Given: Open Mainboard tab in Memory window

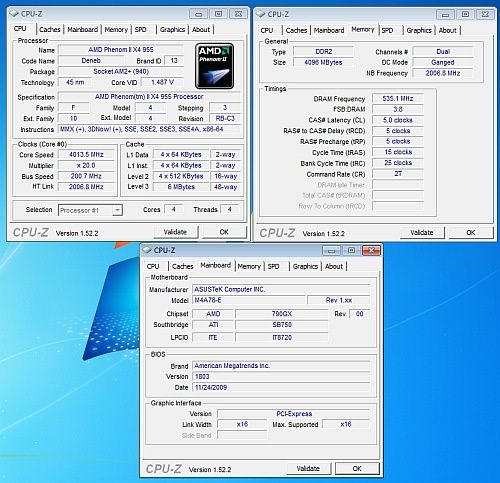Looking at the screenshot, I should pyautogui.click(x=329, y=30).
